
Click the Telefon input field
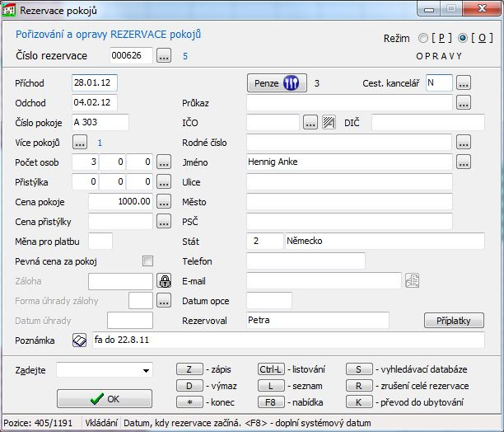(306, 261)
